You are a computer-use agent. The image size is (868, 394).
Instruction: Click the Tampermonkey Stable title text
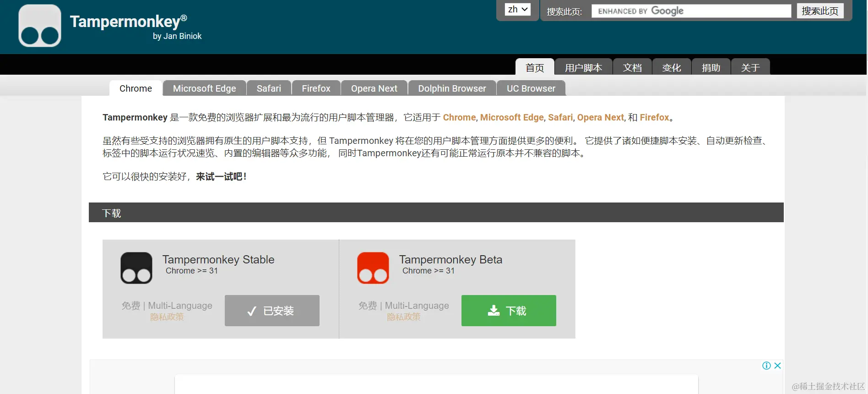click(218, 259)
